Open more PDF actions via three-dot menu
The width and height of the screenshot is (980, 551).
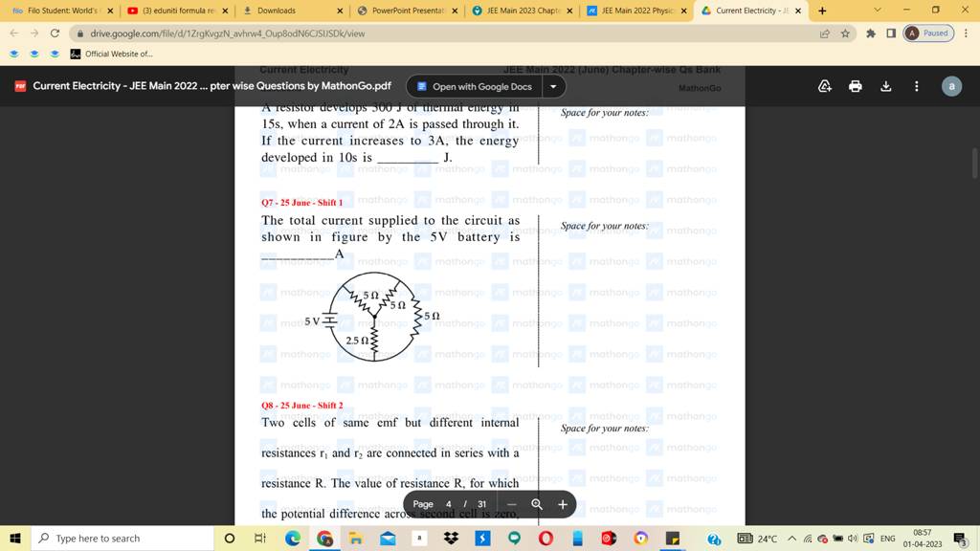click(x=916, y=86)
